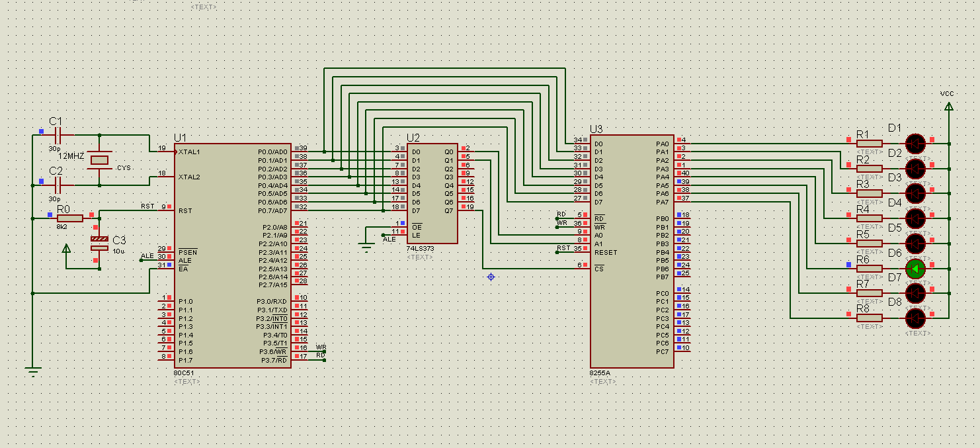Select the R0 reset resistor symbol
980x448 pixels.
coord(69,218)
